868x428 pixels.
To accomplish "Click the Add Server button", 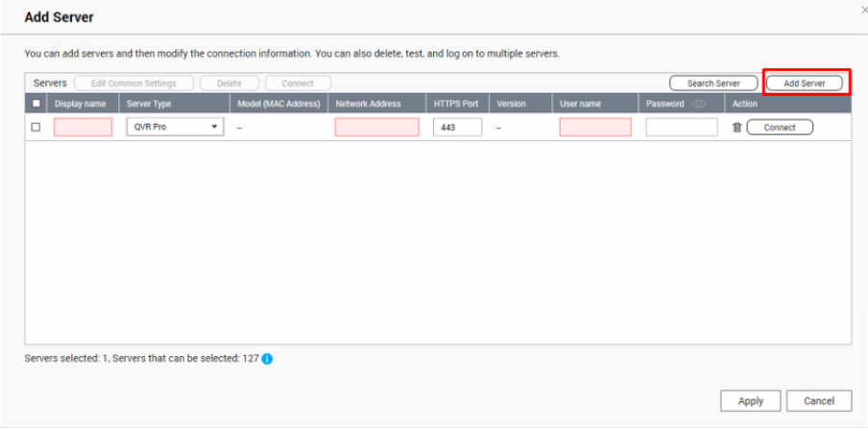I will tap(805, 83).
